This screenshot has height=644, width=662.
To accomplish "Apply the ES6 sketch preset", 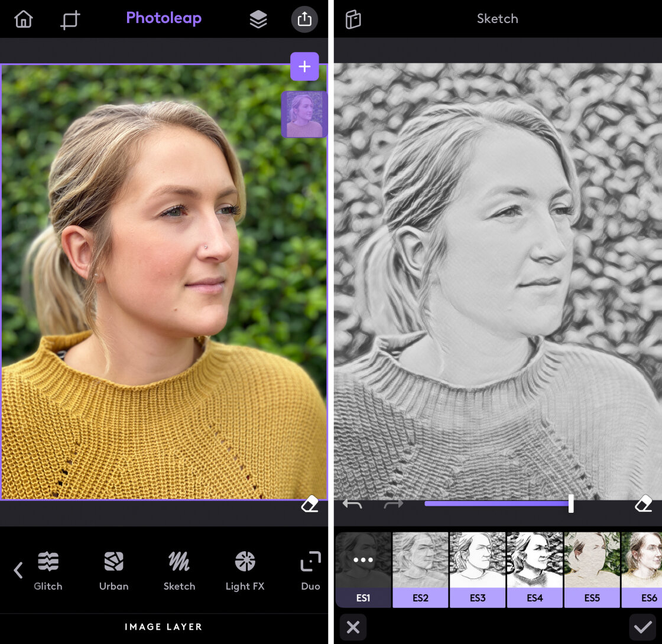I will click(x=642, y=570).
